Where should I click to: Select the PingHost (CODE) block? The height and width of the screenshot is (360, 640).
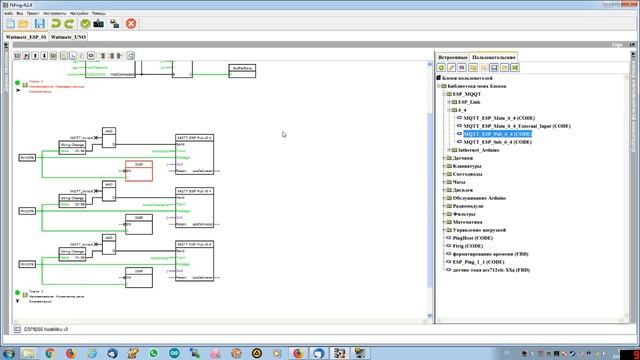coord(473,238)
